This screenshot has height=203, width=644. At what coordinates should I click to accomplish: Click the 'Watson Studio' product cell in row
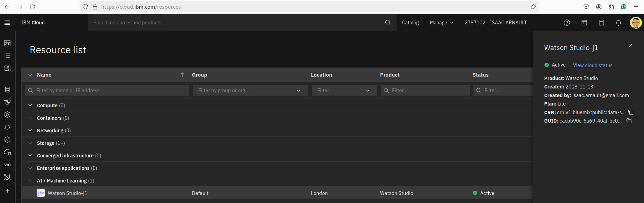(397, 193)
